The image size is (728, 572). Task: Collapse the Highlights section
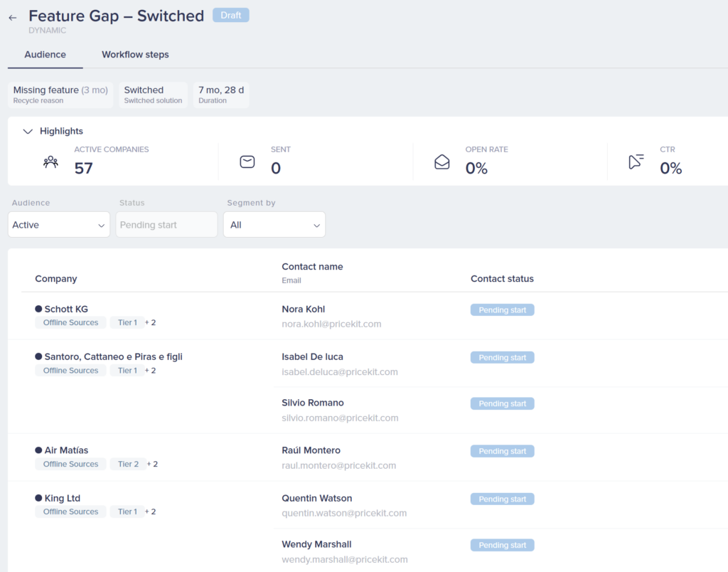click(28, 132)
